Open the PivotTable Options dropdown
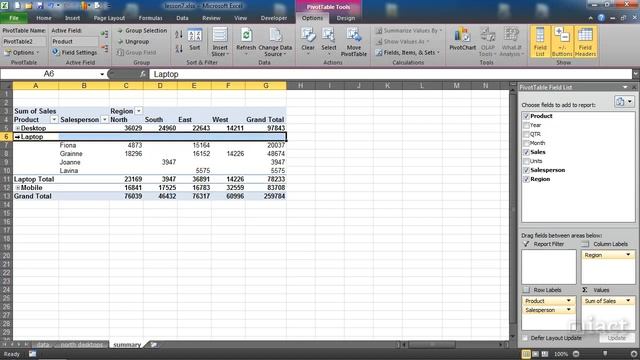640x360 pixels. 22,53
